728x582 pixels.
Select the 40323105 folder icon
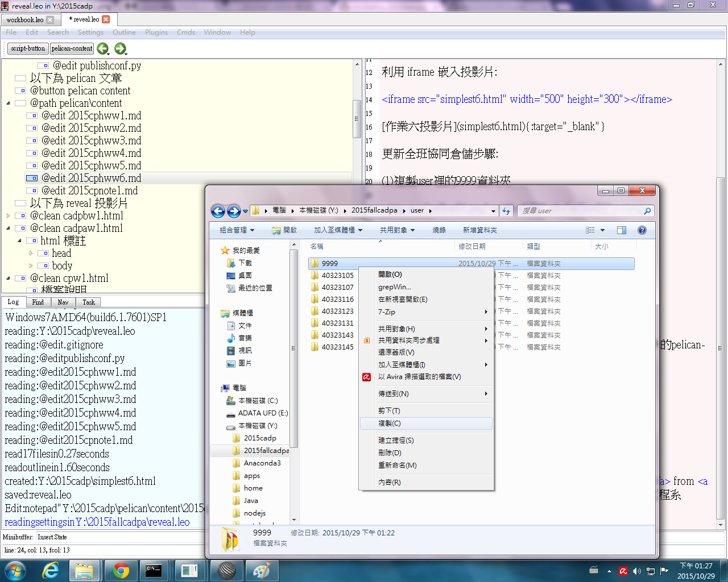(315, 275)
